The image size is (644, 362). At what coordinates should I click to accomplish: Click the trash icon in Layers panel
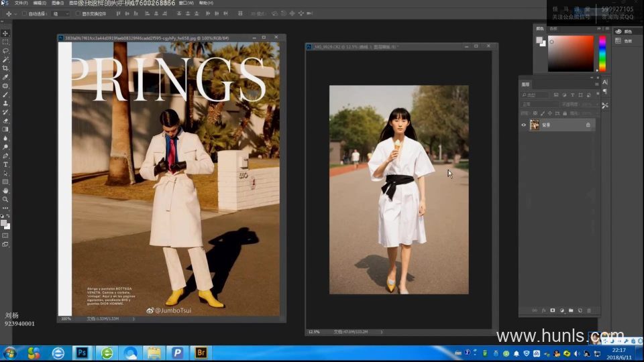click(x=588, y=310)
